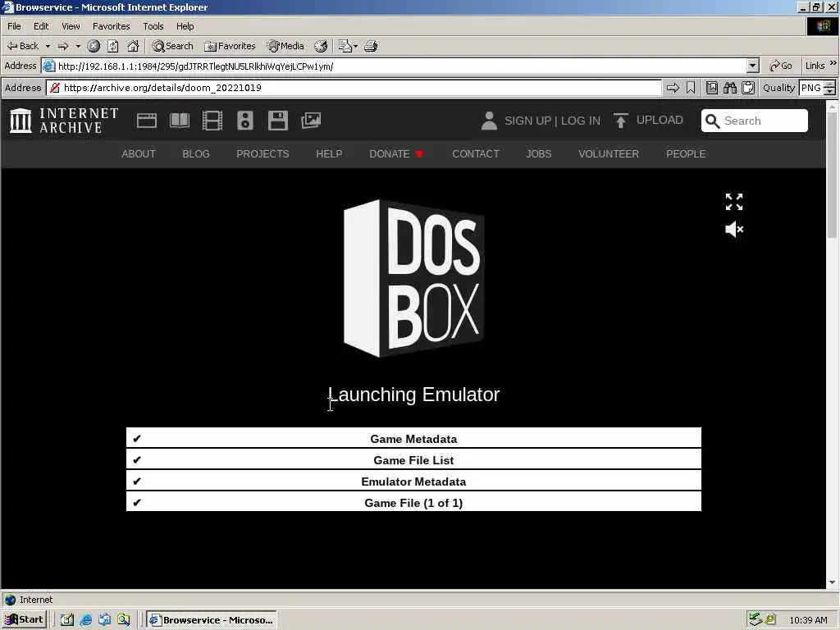This screenshot has height=630, width=840.
Task: Open IE Media pane
Action: [286, 46]
